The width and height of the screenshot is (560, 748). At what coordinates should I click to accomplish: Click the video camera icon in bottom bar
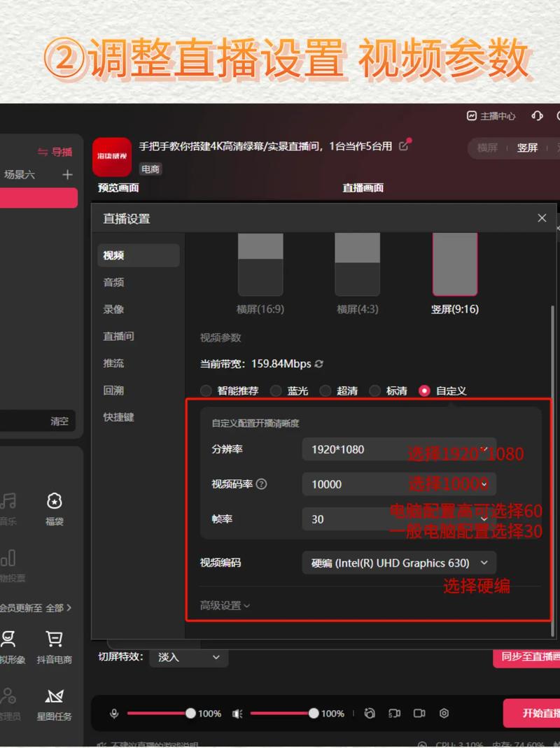[x=419, y=713]
